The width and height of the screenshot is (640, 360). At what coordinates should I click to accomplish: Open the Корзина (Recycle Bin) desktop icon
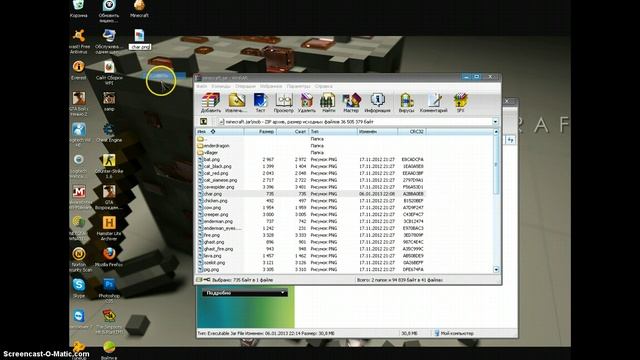tap(79, 9)
